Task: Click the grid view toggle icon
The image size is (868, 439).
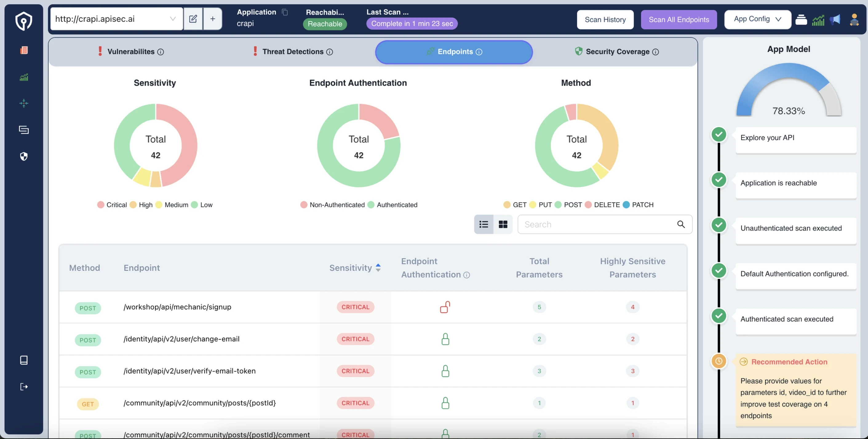Action: click(503, 224)
